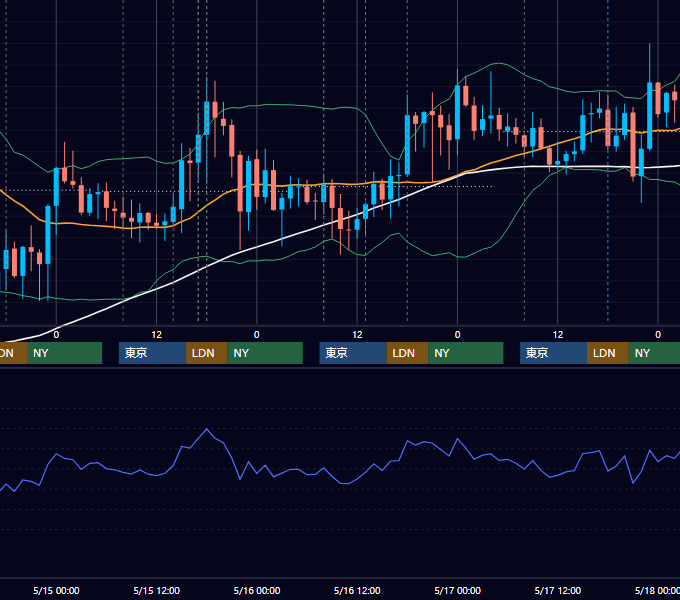
Task: Click the 5/17 12:00 date label
Action: tap(558, 590)
